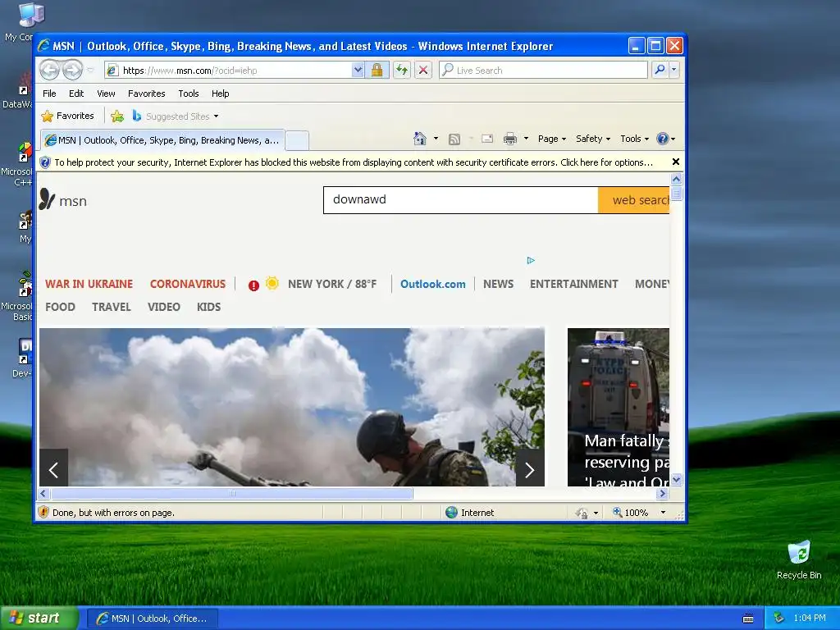This screenshot has height=630, width=840.
Task: Click the vertical scrollbar down arrow
Action: point(676,479)
